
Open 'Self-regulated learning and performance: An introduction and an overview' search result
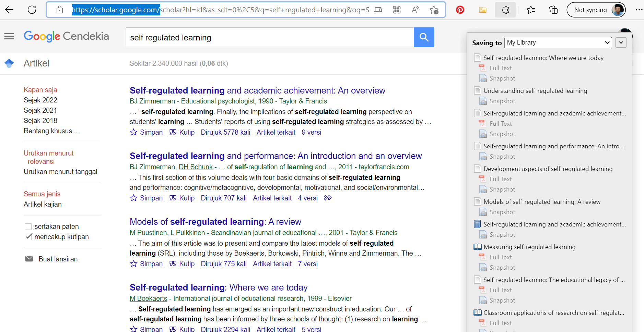(276, 156)
